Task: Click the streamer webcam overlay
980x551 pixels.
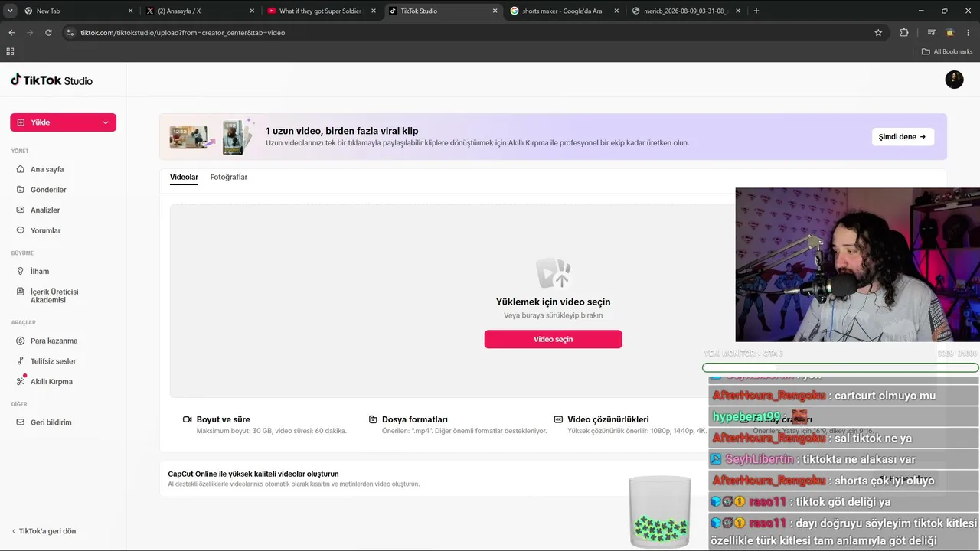Action: 857,265
